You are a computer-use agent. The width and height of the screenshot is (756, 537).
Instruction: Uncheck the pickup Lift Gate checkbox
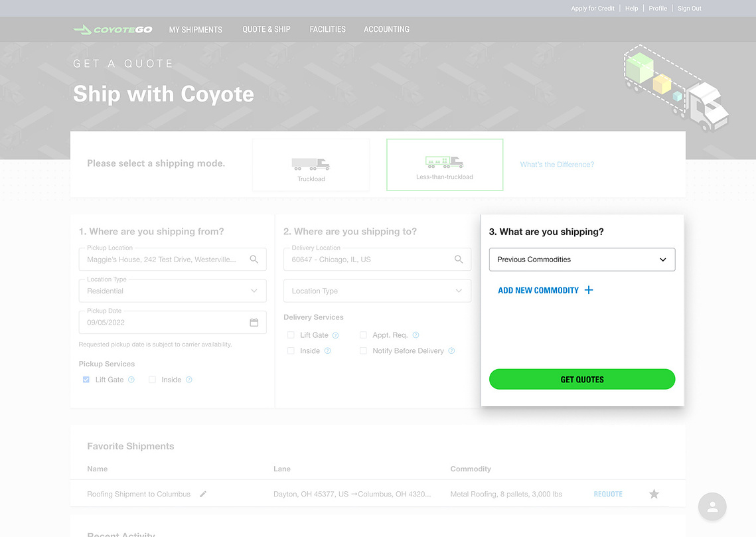click(86, 380)
